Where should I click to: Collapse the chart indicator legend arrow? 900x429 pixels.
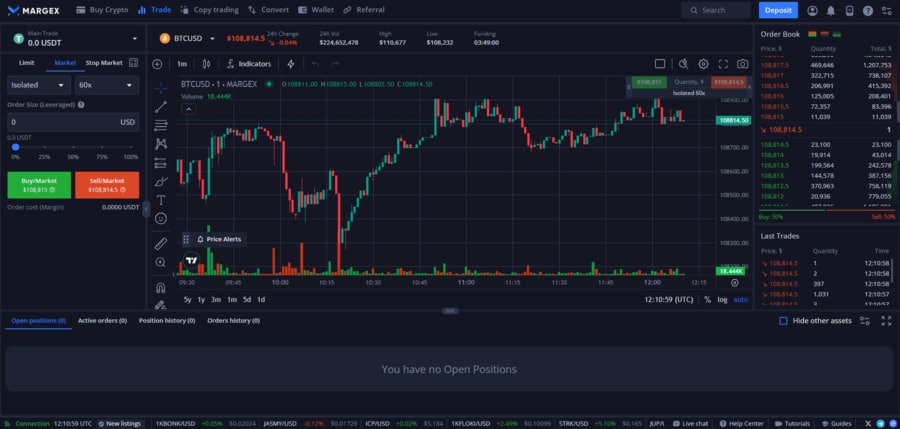[189, 109]
